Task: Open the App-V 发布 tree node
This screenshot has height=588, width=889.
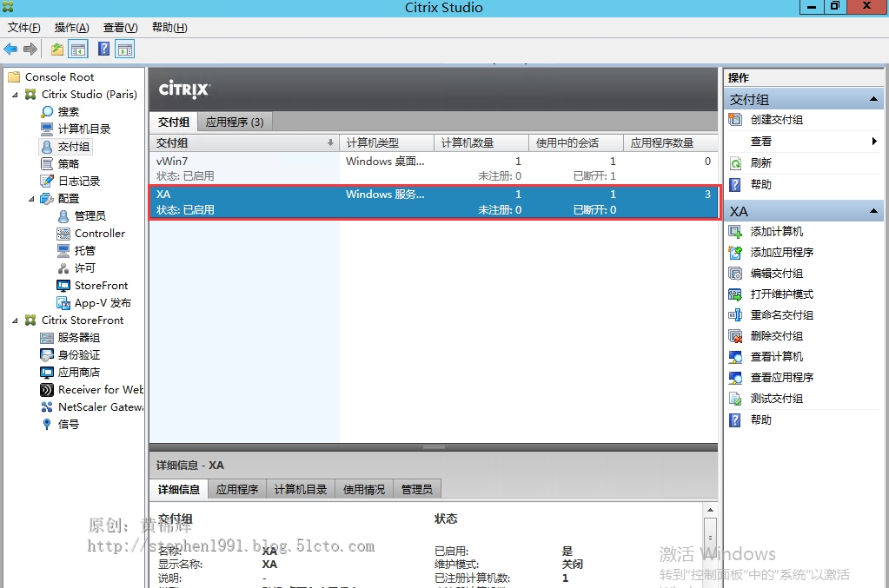Action: pos(102,303)
